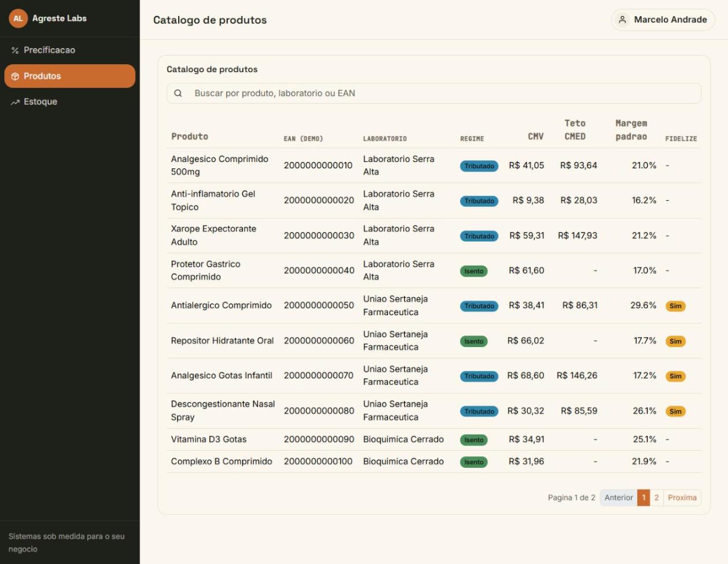Click margin value 29.6%

(x=644, y=305)
